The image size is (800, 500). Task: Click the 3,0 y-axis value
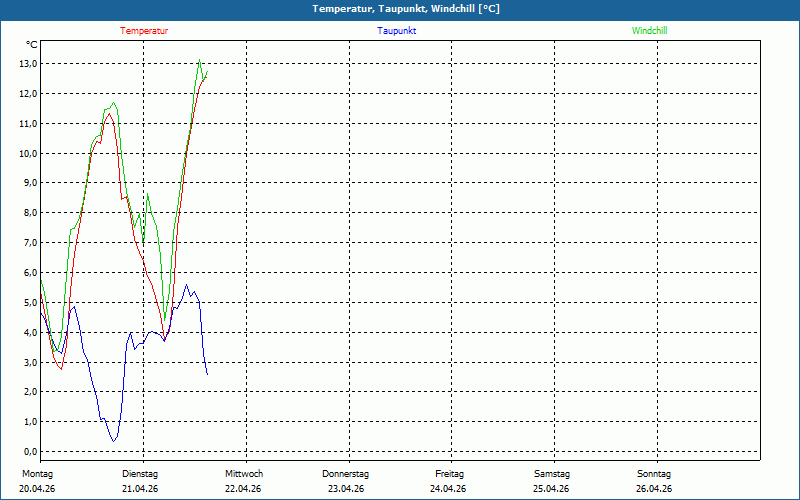click(30, 362)
